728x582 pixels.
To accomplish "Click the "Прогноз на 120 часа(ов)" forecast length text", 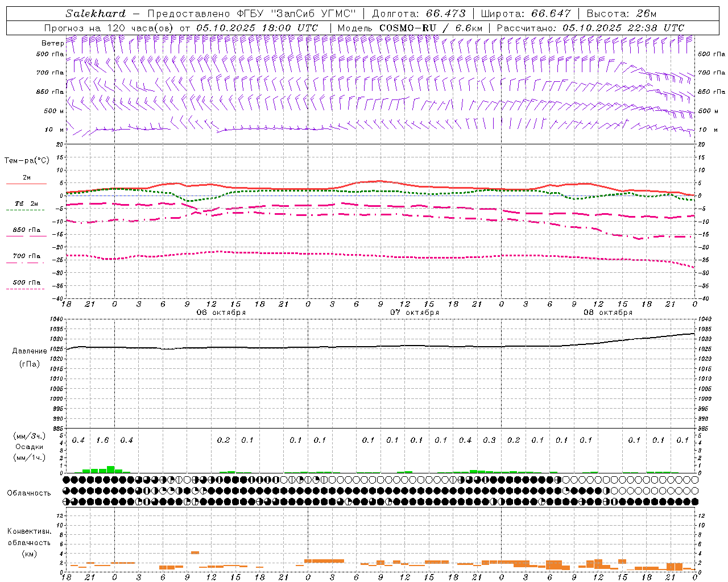I will point(110,28).
